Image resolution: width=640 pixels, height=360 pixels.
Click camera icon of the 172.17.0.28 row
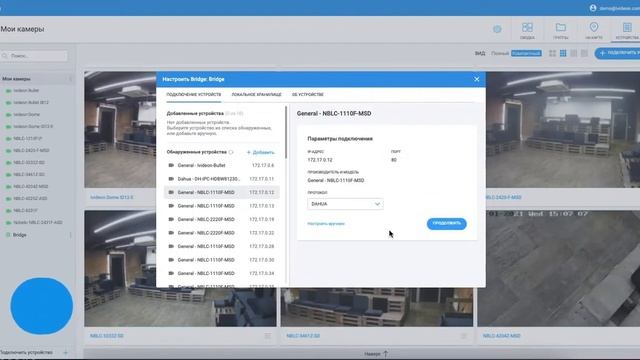point(171,246)
